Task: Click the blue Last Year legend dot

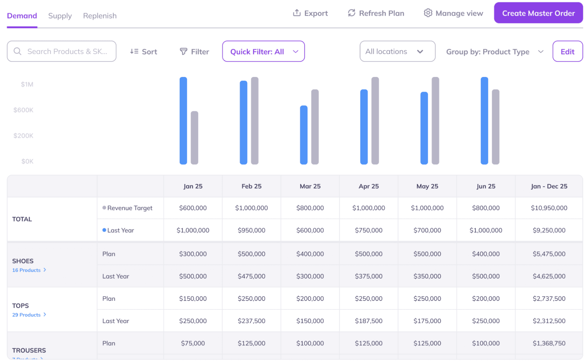Action: click(104, 230)
